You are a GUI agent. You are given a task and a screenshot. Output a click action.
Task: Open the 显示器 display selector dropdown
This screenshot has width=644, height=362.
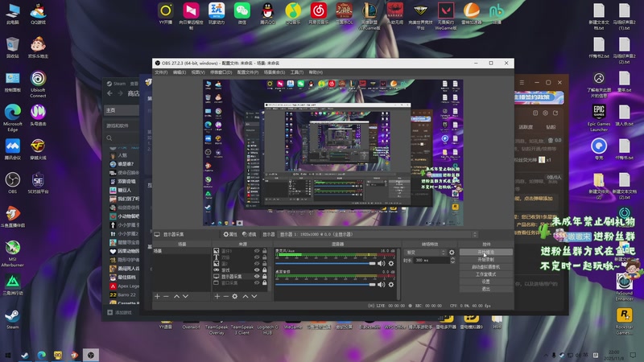point(378,234)
